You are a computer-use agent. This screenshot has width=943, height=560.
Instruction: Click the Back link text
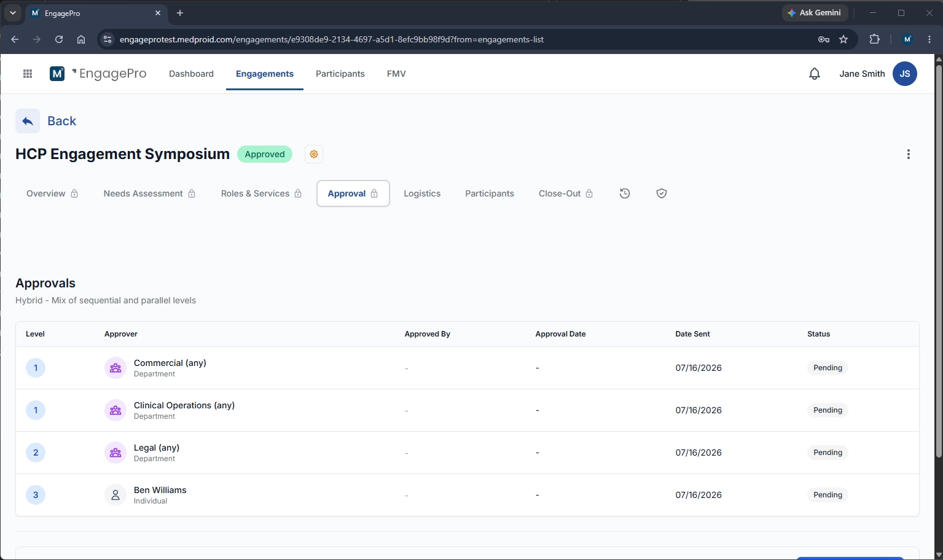(62, 121)
